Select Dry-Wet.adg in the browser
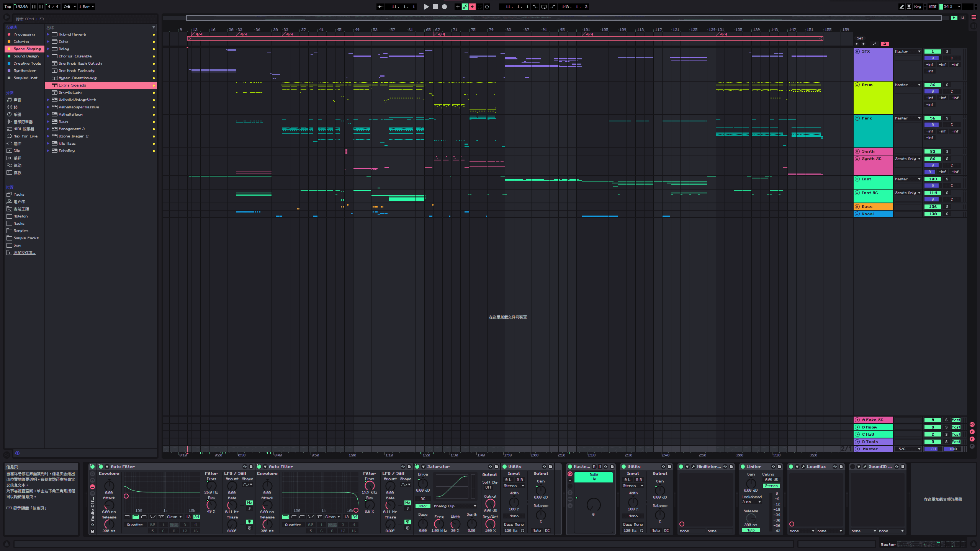 click(101, 93)
